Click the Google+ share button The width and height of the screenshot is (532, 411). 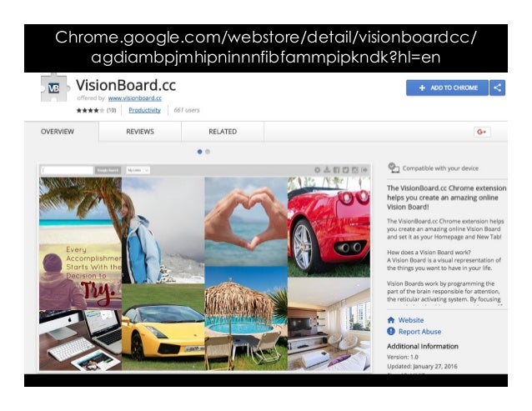pyautogui.click(x=482, y=132)
